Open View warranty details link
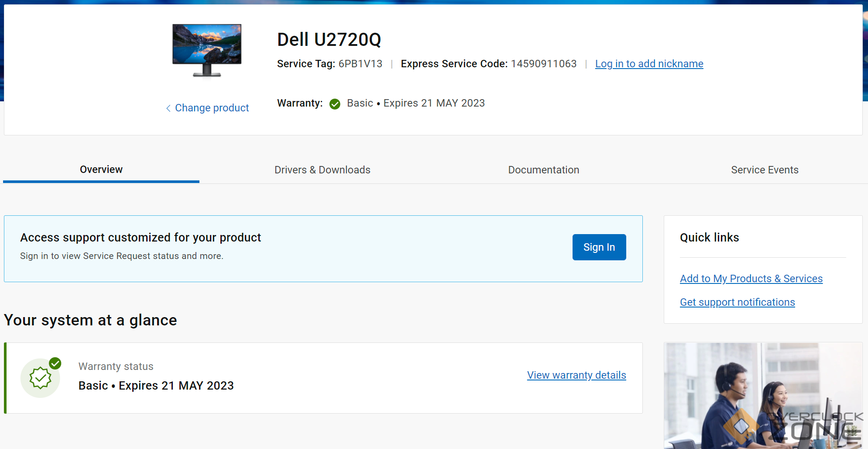Viewport: 868px width, 449px height. (x=576, y=375)
